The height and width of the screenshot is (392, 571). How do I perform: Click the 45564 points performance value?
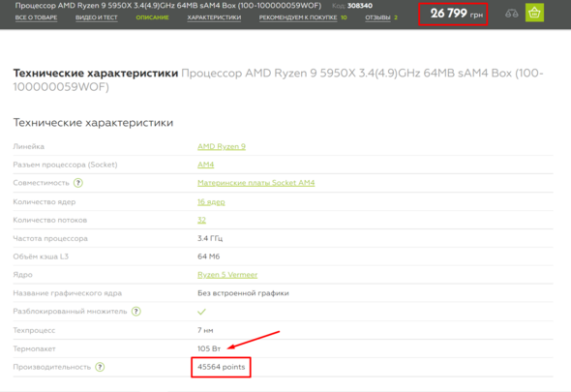tap(221, 367)
